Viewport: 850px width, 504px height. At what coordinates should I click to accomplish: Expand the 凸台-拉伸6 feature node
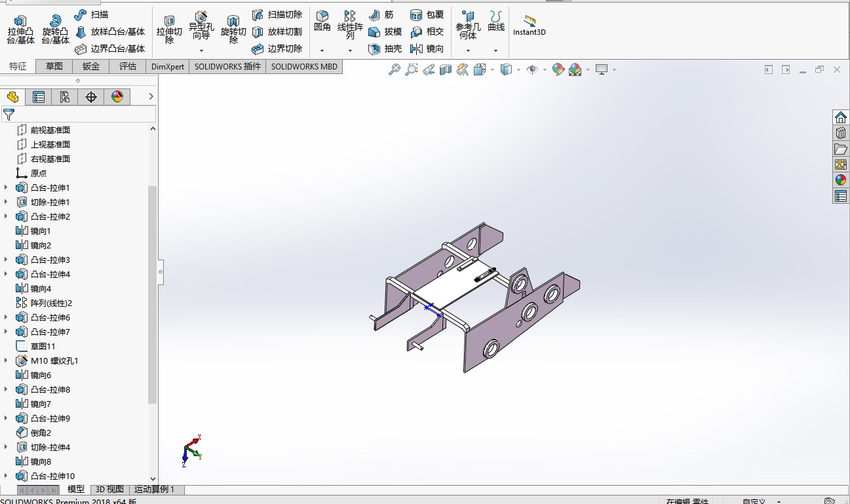pyautogui.click(x=7, y=317)
